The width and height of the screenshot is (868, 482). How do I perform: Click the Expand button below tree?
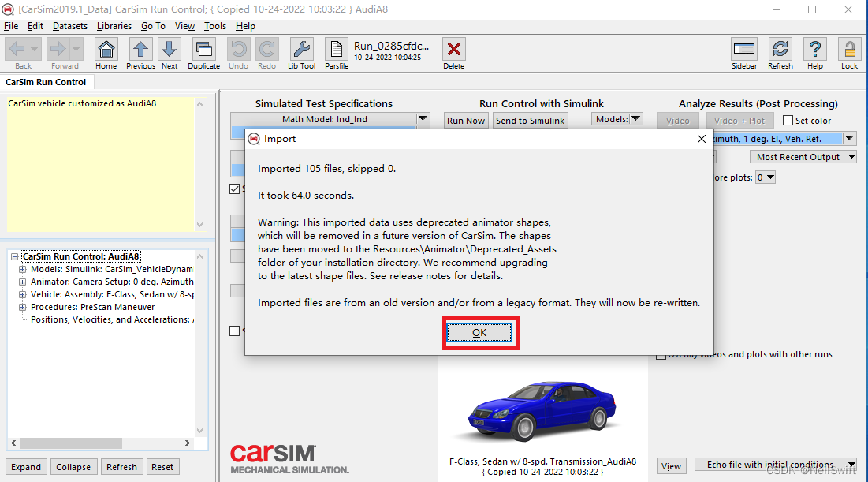coord(26,467)
